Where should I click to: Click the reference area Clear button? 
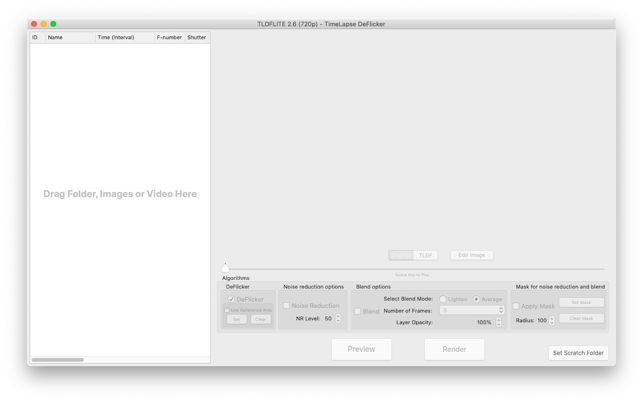(260, 319)
